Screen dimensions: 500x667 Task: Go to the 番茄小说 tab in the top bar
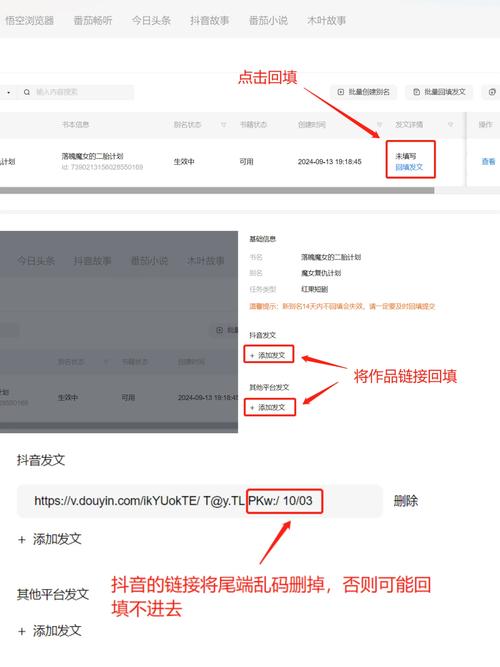click(268, 20)
